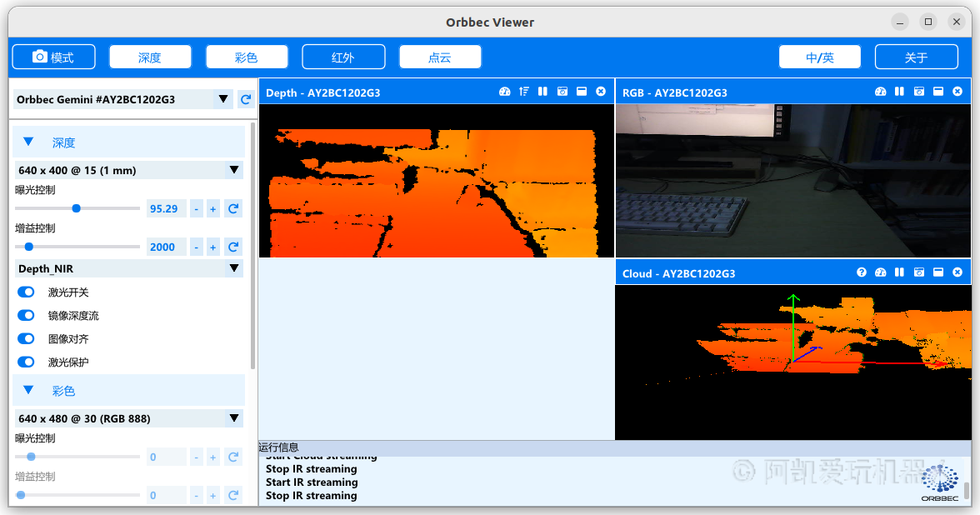Click the 'Start IR streaming' log line
980x515 pixels.
click(312, 482)
